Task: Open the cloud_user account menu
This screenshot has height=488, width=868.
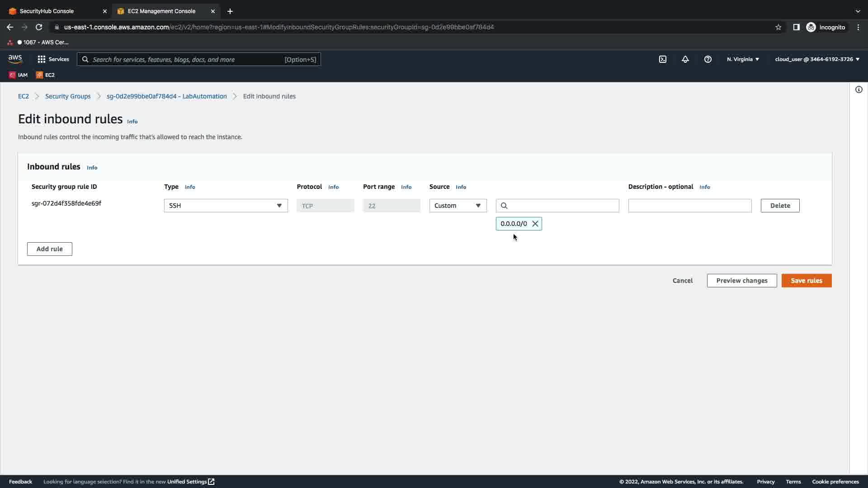Action: (817, 59)
